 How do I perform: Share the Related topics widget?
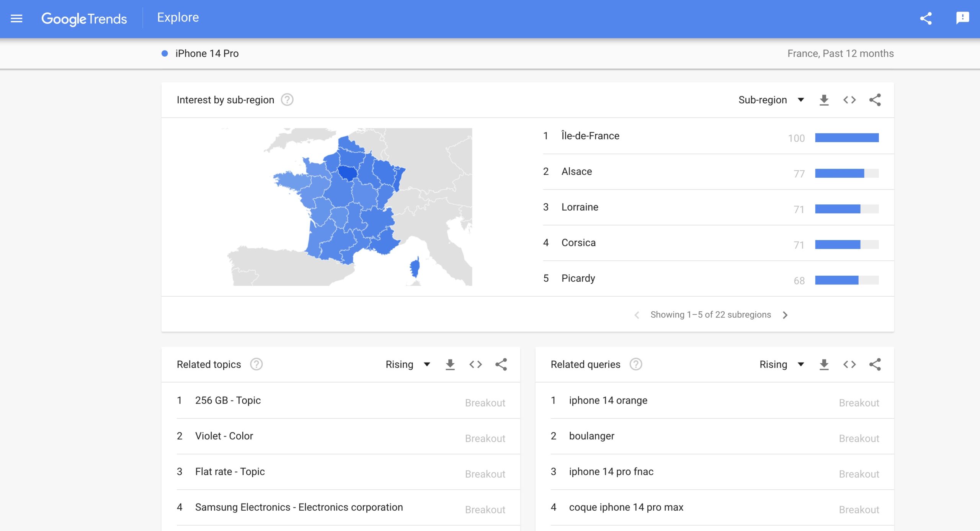[x=501, y=364]
